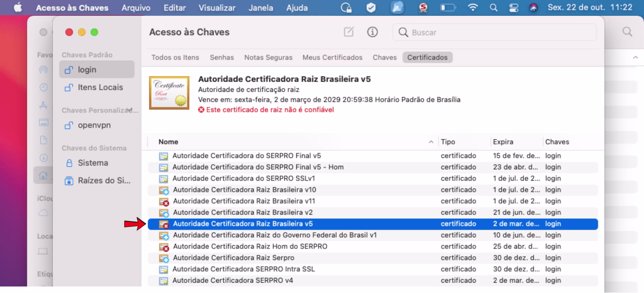Click certificate icon of SERPRO SSLv1 row
Image resolution: width=644 pixels, height=293 pixels.
pyautogui.click(x=163, y=179)
